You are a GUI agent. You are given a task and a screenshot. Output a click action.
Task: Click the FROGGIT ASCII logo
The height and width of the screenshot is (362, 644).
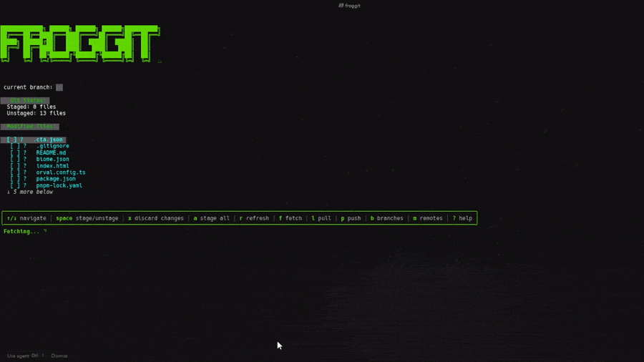click(80, 44)
